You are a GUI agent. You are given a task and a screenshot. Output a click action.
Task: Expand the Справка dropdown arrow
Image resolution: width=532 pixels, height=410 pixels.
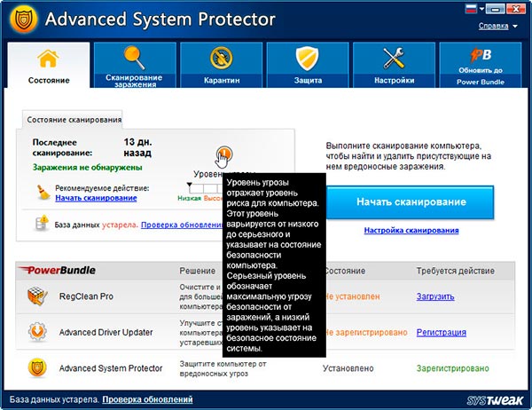click(x=514, y=26)
